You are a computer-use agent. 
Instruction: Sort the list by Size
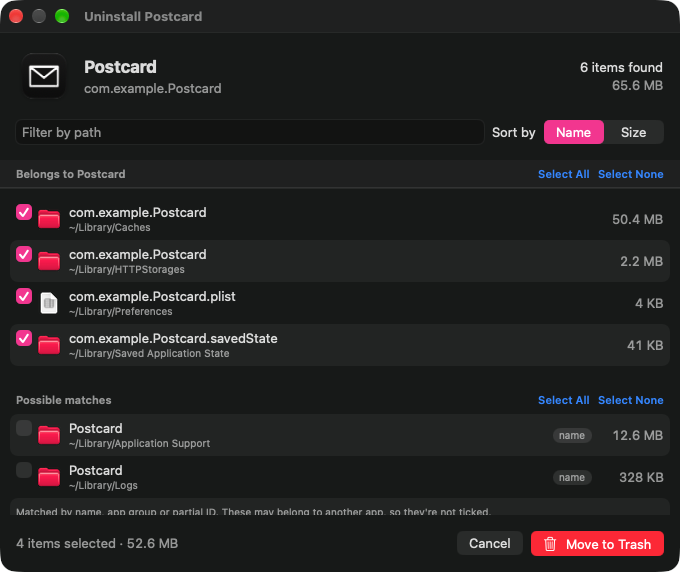click(x=633, y=132)
